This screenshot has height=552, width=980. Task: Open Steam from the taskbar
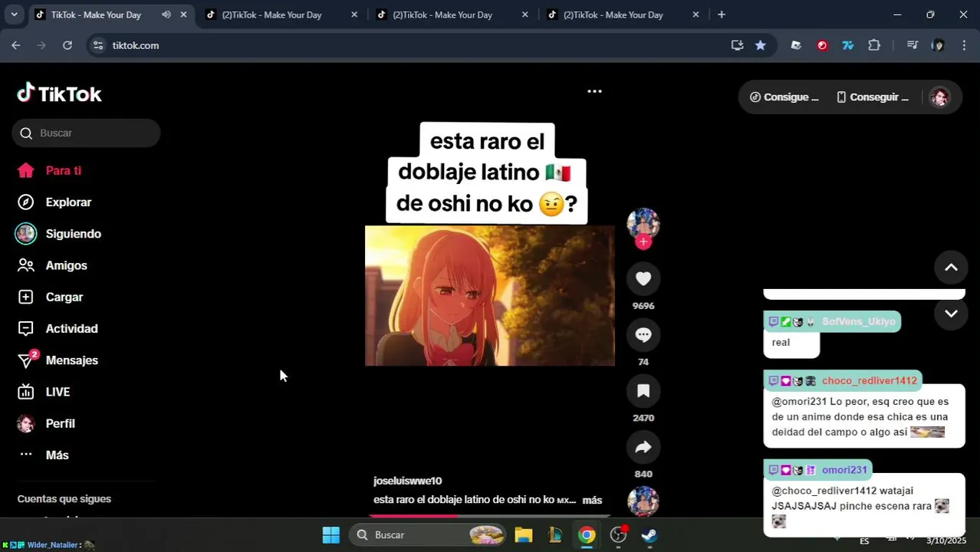click(x=649, y=535)
